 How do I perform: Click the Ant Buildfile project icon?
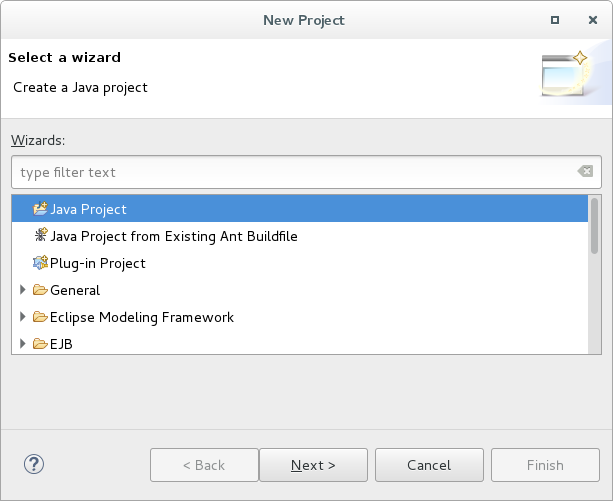(x=41, y=235)
